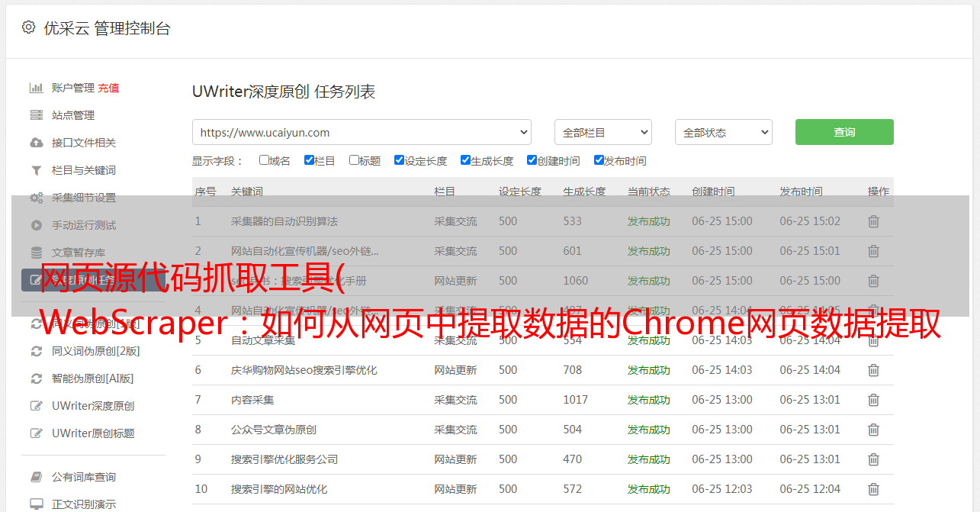
Task: Click publish time 06-25 12:04
Action: point(810,489)
